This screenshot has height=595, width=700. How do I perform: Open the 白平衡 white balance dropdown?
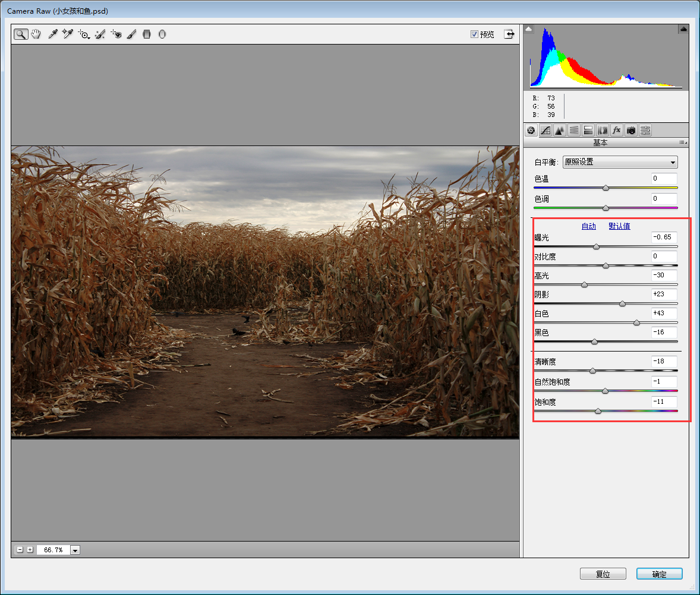tap(620, 162)
